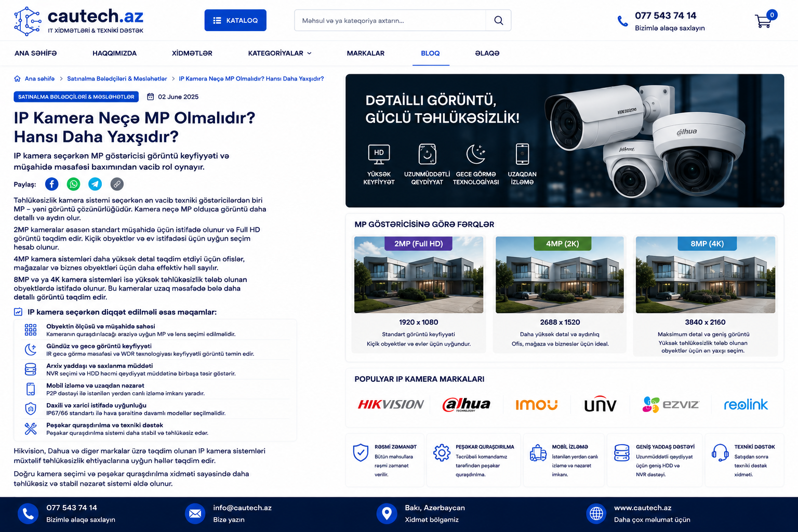Share article on Facebook
Screen dimensions: 798x532
click(52, 184)
